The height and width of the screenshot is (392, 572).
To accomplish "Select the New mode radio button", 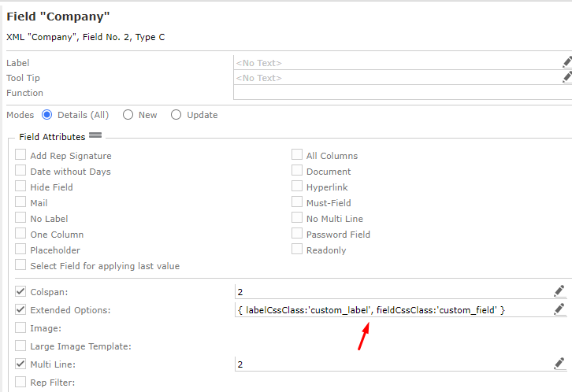I will click(128, 115).
